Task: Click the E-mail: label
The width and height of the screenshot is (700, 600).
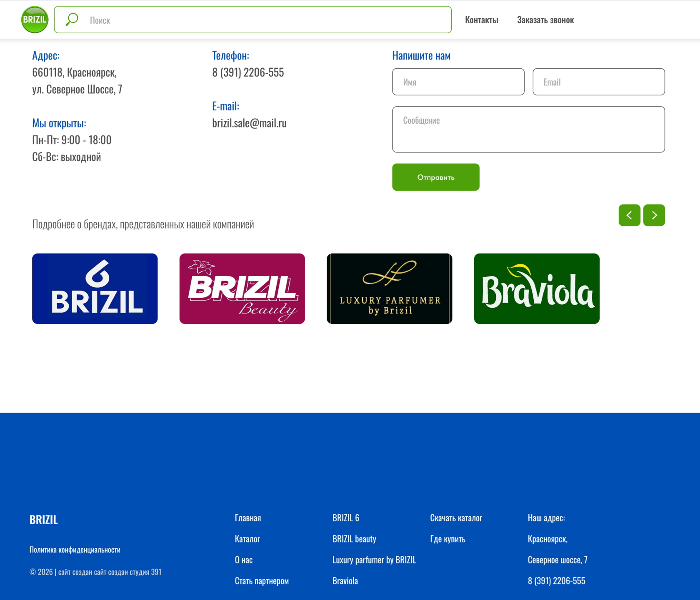Action: pos(226,106)
